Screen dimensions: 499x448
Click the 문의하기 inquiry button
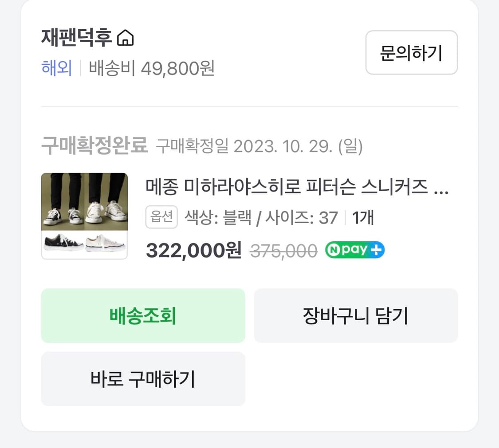[x=411, y=53]
